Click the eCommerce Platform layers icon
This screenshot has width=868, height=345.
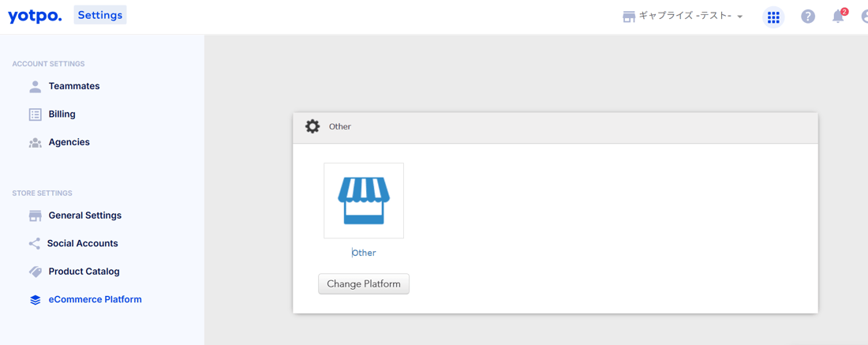[36, 299]
